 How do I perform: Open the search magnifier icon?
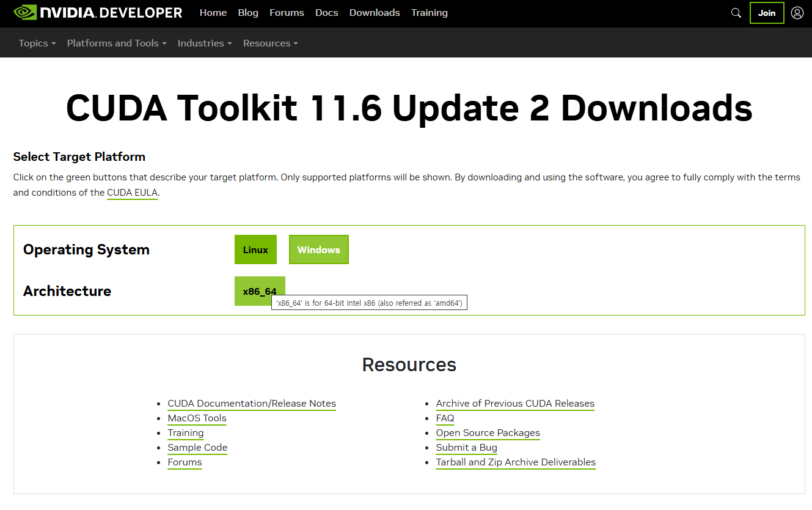[x=736, y=13]
